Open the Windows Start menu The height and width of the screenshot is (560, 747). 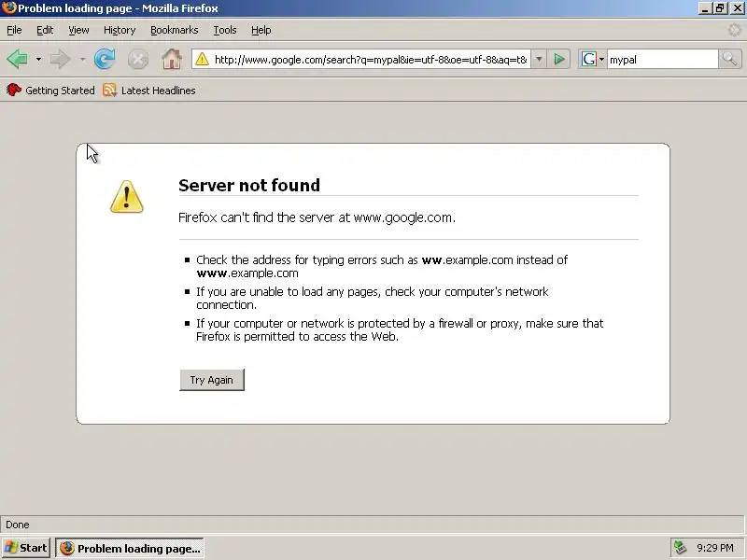[x=26, y=548]
